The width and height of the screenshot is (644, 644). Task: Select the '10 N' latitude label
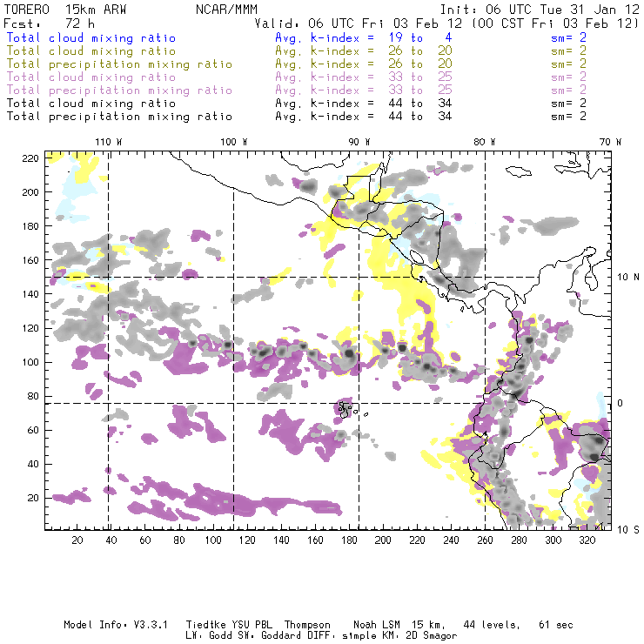(x=628, y=278)
